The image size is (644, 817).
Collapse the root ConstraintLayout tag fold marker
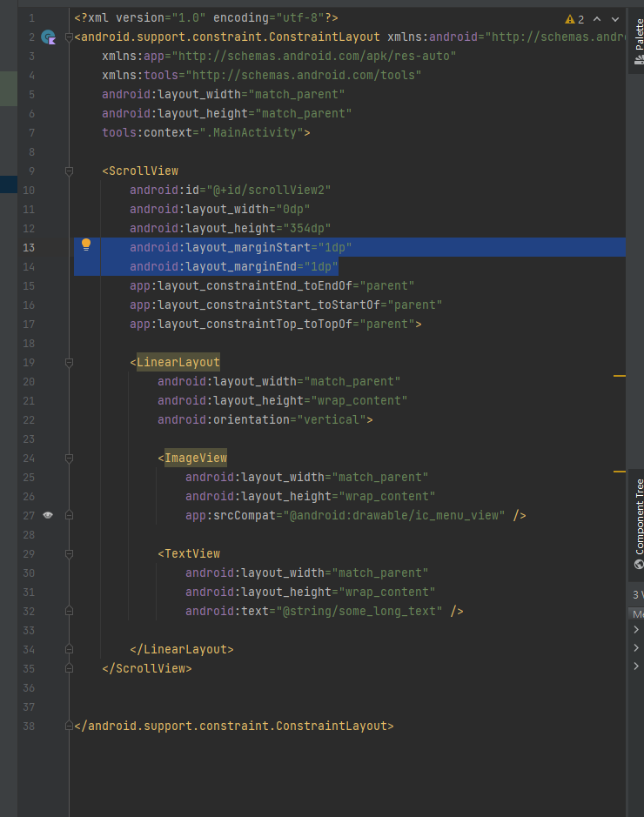pyautogui.click(x=69, y=37)
